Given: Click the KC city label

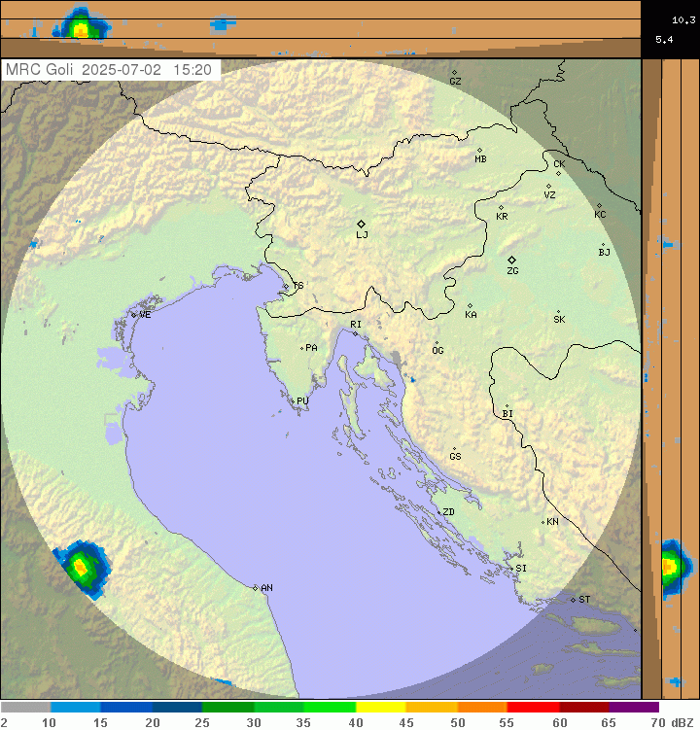Looking at the screenshot, I should point(600,215).
